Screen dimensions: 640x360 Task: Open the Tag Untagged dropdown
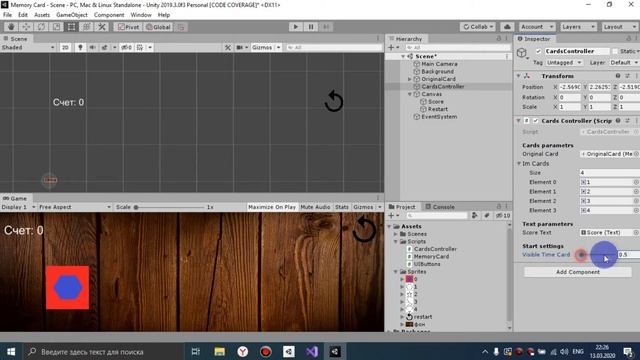tap(564, 62)
